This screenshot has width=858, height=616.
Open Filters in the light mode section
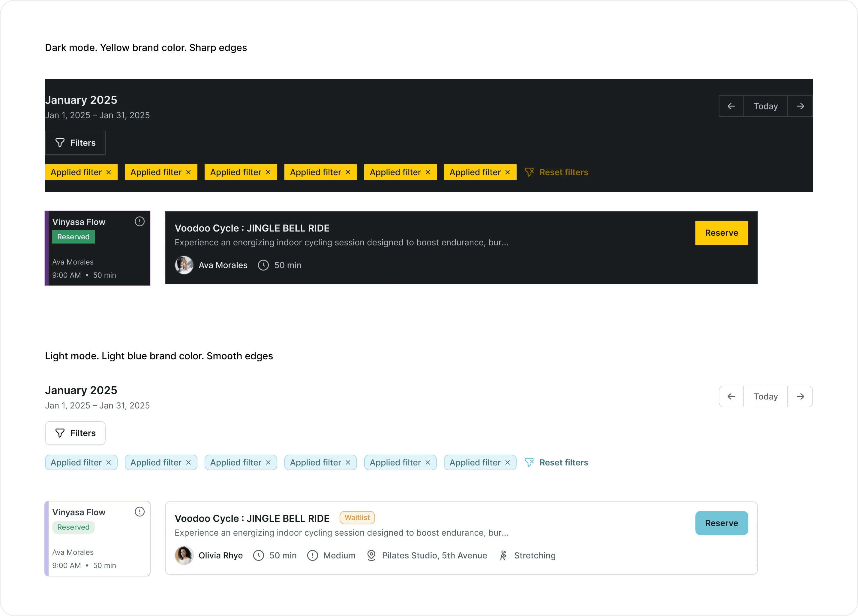point(75,433)
